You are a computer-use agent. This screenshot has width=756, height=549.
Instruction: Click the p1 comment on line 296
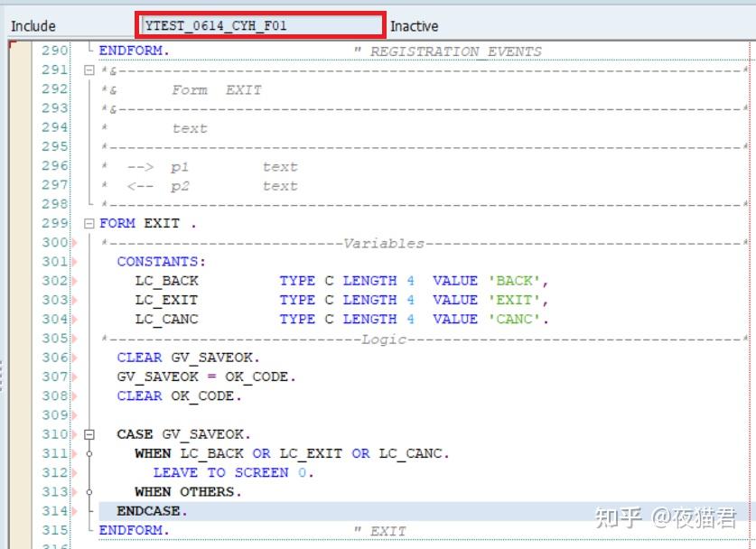180,167
